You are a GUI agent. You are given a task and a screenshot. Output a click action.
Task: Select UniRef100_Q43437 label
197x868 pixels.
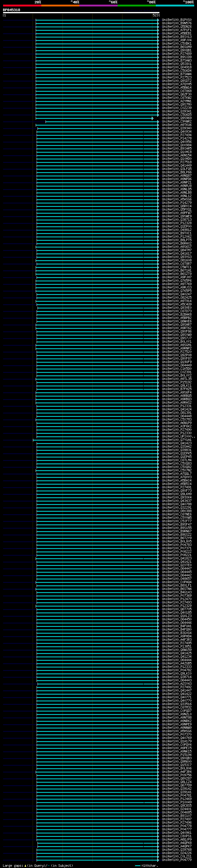(177, 501)
